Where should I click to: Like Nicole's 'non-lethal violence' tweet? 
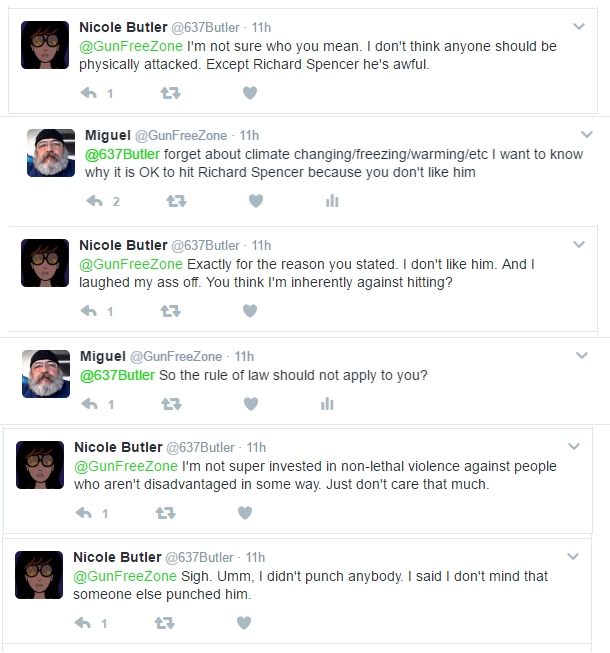245,513
